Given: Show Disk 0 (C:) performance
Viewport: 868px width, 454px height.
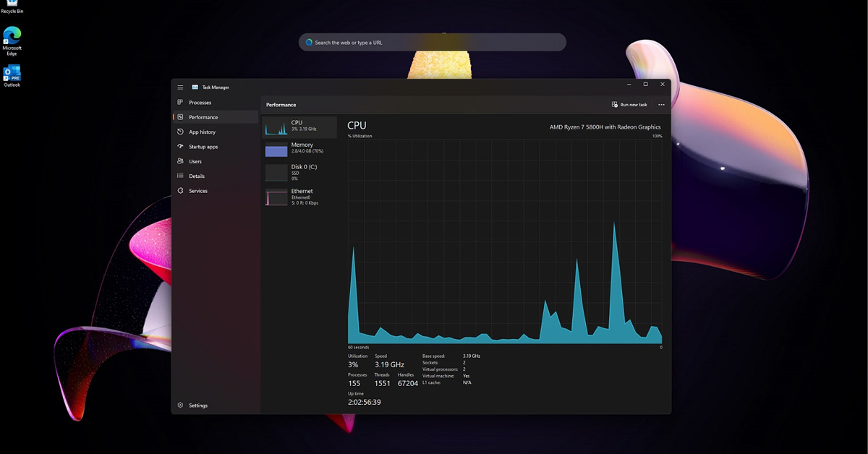Looking at the screenshot, I should click(276, 173).
